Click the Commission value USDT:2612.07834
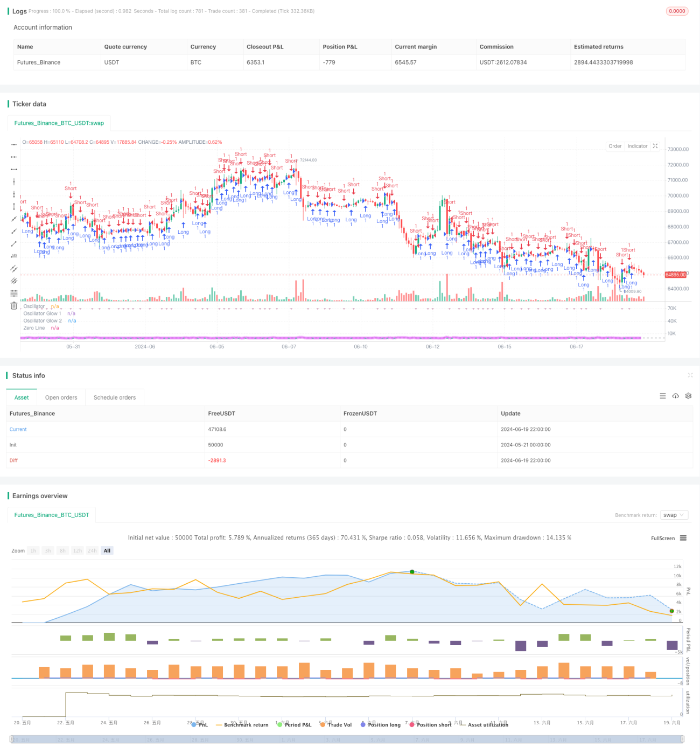Screen dimensions: 700x755 click(x=503, y=62)
